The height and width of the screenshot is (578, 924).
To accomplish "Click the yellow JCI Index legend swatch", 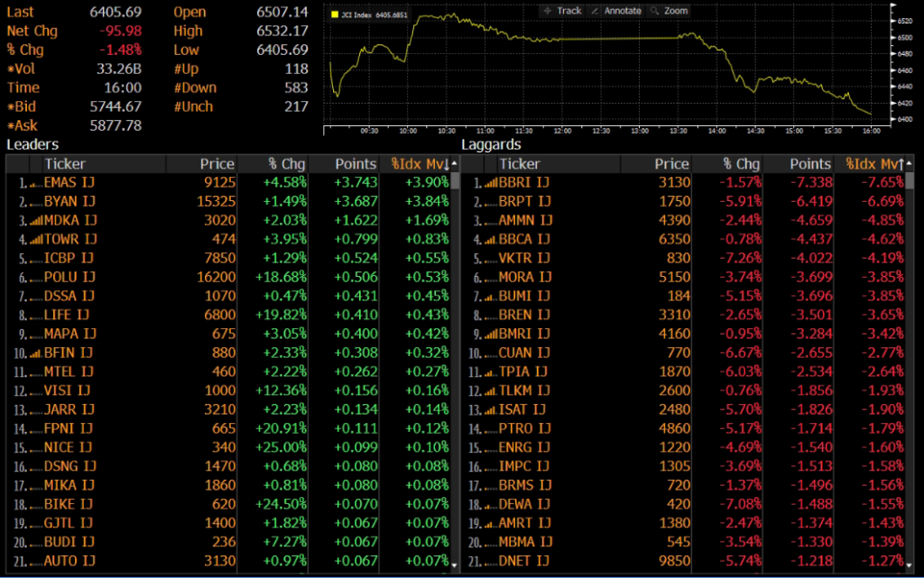I will coord(335,14).
